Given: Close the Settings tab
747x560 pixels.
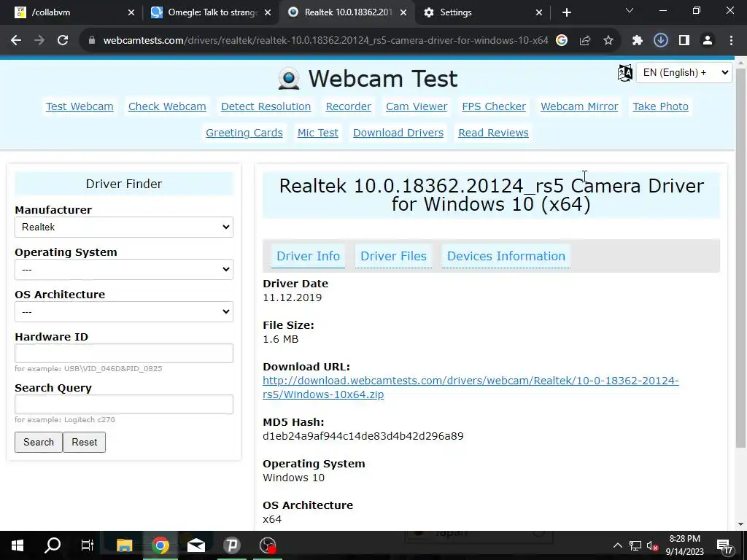Looking at the screenshot, I should point(539,12).
